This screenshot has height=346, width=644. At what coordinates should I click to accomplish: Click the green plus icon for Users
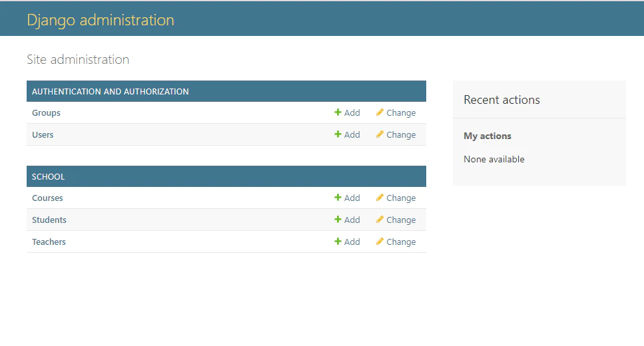coord(338,134)
